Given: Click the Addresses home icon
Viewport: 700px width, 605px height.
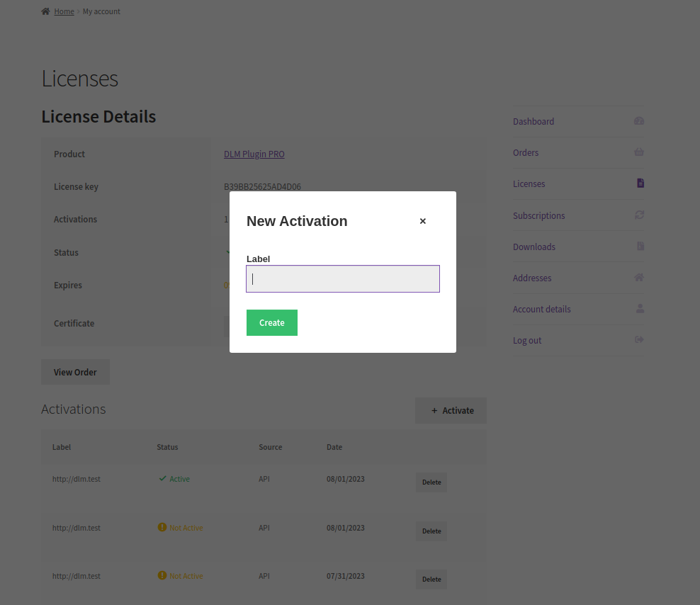Looking at the screenshot, I should 639,277.
